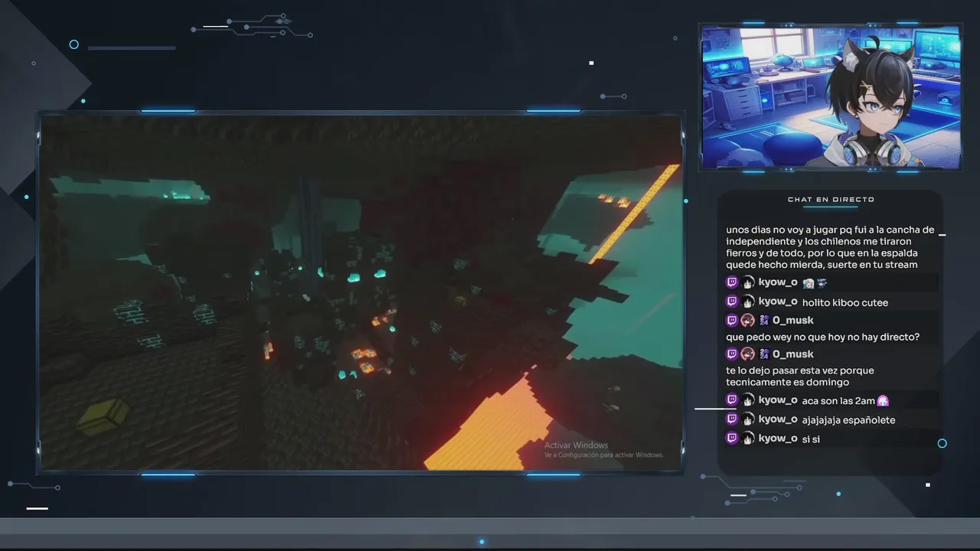
Task: Open 0_musk avatar preceding "te lo dejo pasar" message
Action: click(x=748, y=354)
